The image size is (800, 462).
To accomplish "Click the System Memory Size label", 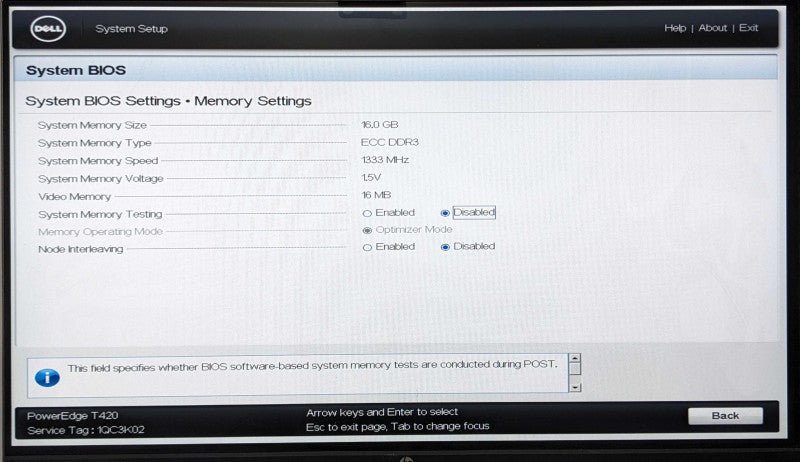I will [x=92, y=125].
